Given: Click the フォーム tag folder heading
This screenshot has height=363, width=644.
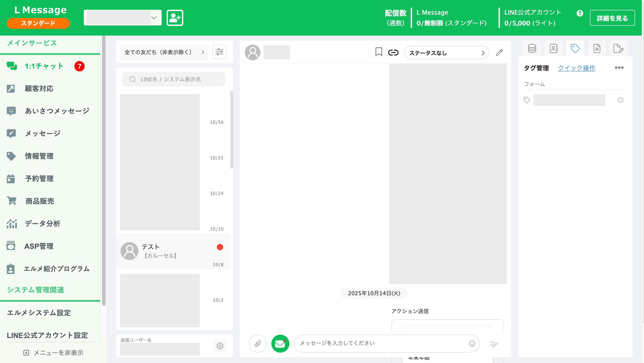Looking at the screenshot, I should coord(534,84).
